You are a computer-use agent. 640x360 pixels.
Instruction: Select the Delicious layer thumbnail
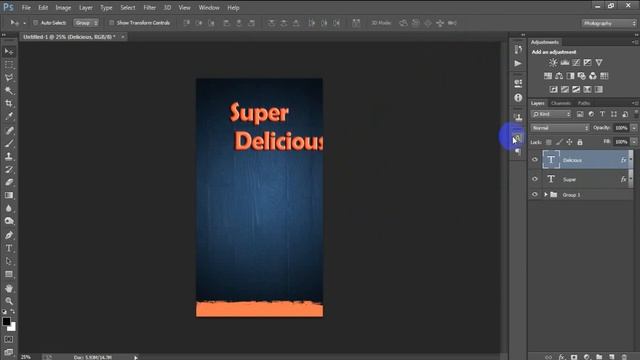click(x=551, y=160)
